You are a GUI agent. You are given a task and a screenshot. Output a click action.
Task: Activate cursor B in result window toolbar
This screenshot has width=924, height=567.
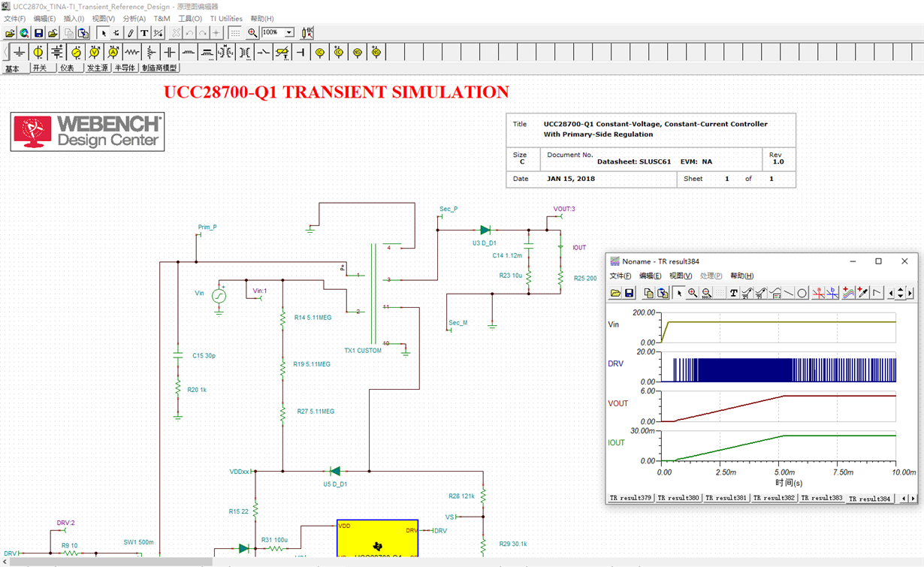tap(832, 293)
